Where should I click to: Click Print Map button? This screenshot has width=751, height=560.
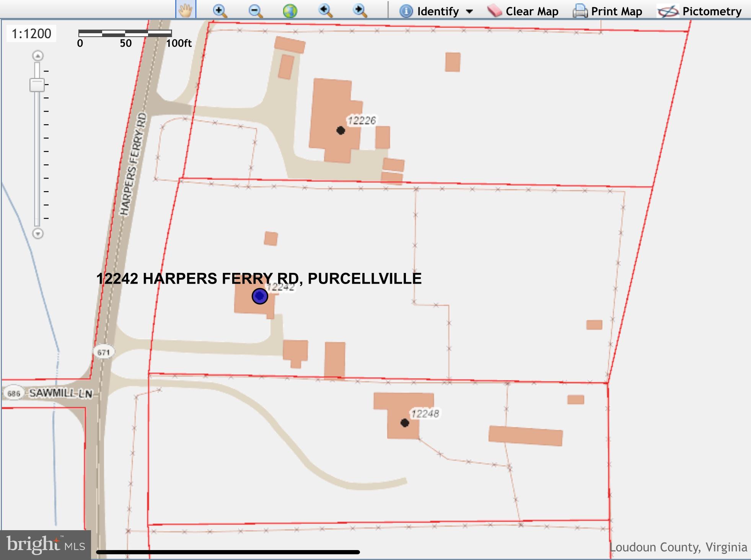coord(608,11)
